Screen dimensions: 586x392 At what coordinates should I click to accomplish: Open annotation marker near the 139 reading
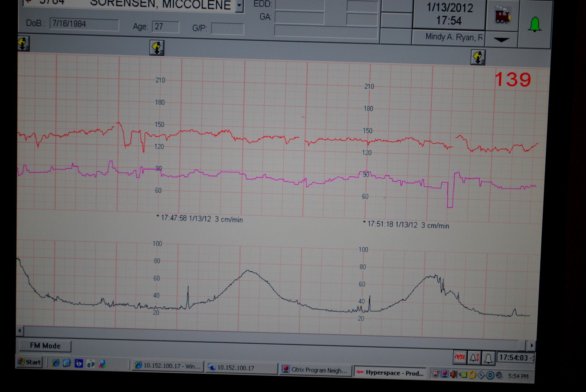(478, 57)
